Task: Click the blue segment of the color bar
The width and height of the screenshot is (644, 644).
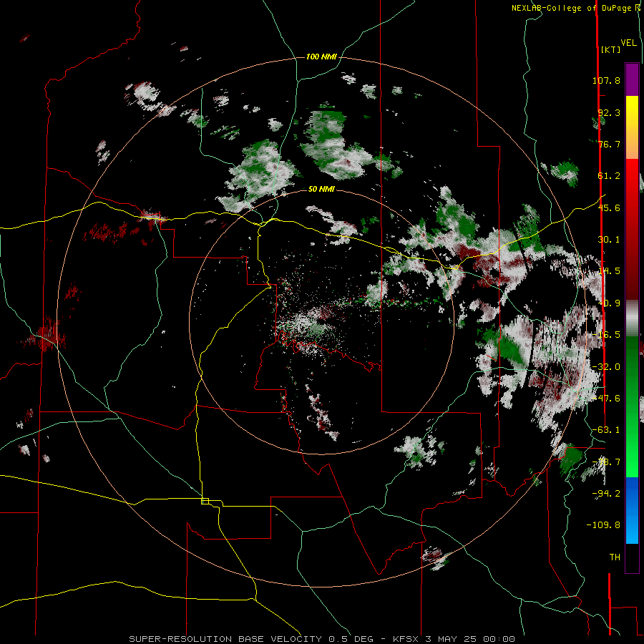Action: (632, 510)
